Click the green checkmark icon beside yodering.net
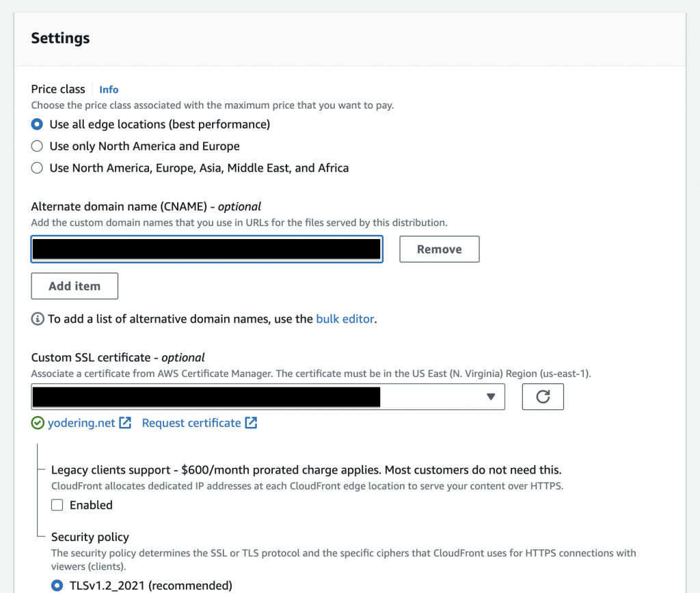Screen dimensions: 700x593 [38, 424]
